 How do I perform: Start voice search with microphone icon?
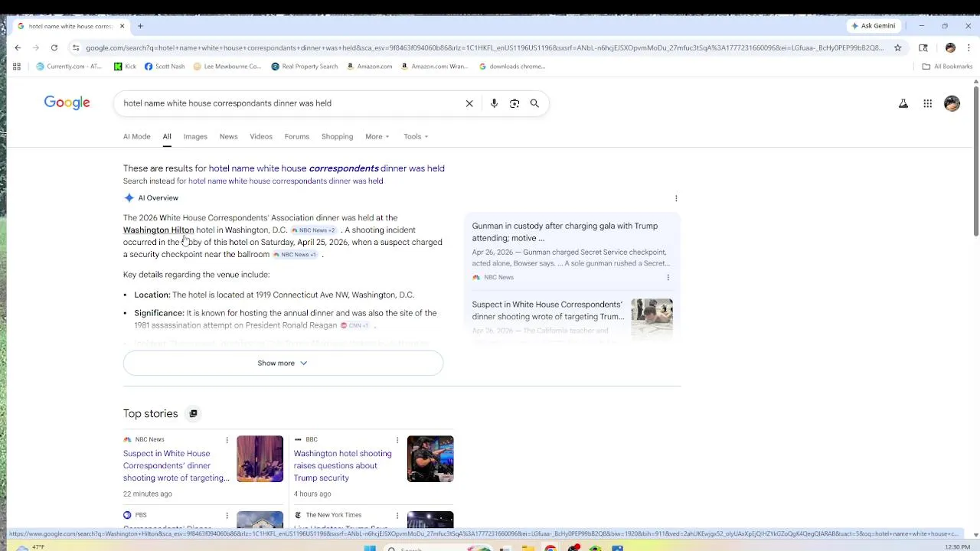[x=494, y=103]
